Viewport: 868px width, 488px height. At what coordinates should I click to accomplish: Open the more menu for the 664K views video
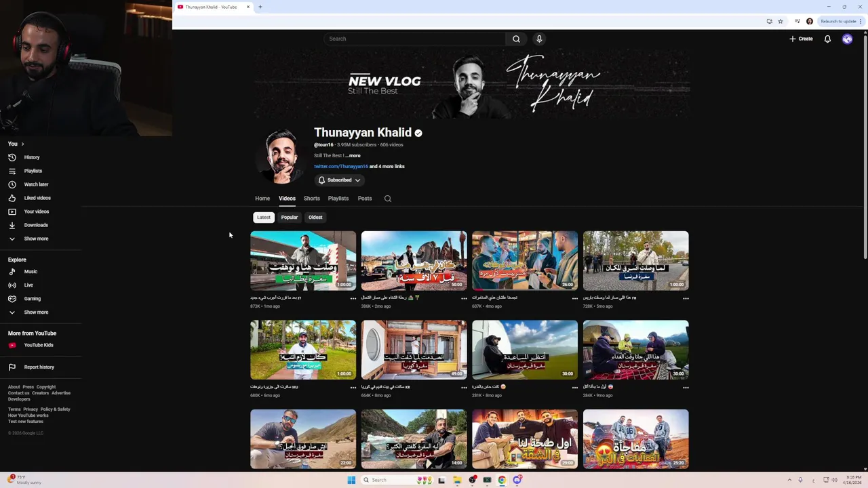(x=464, y=388)
